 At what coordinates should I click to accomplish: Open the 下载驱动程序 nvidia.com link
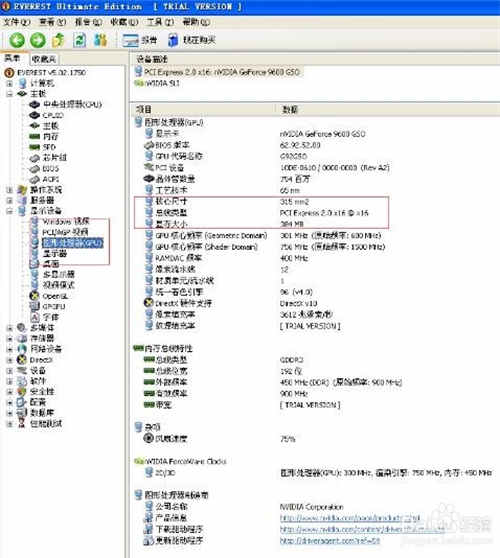tap(362, 530)
